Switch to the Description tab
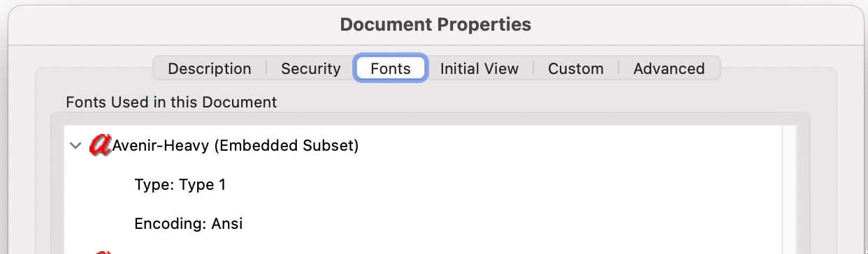Viewport: 868px width, 254px height. 210,68
